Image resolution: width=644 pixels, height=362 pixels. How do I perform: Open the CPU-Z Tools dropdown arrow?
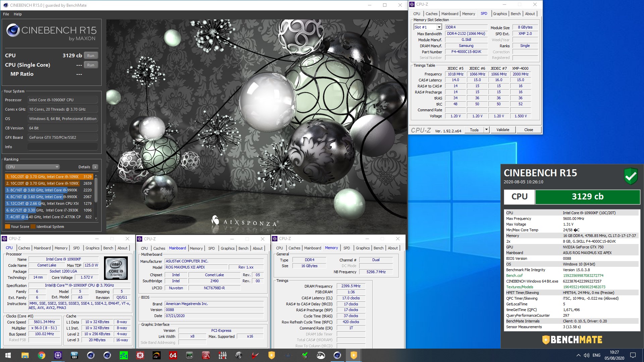[x=486, y=130]
